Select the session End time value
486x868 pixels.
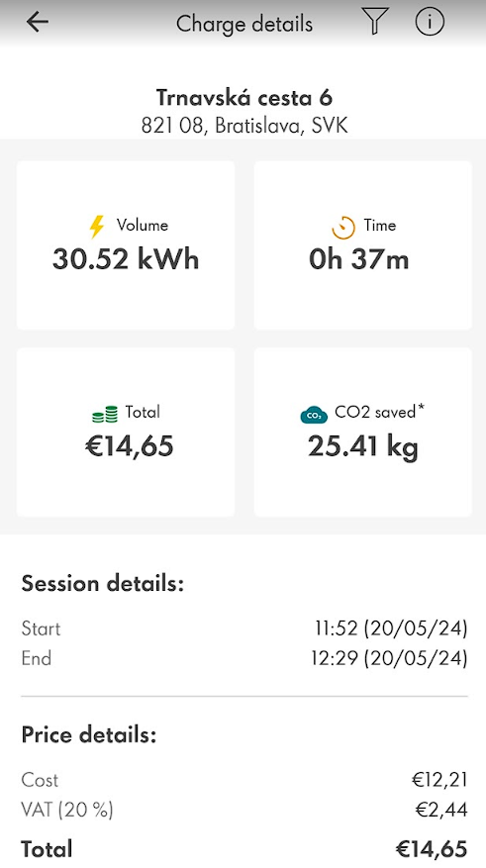pyautogui.click(x=389, y=658)
